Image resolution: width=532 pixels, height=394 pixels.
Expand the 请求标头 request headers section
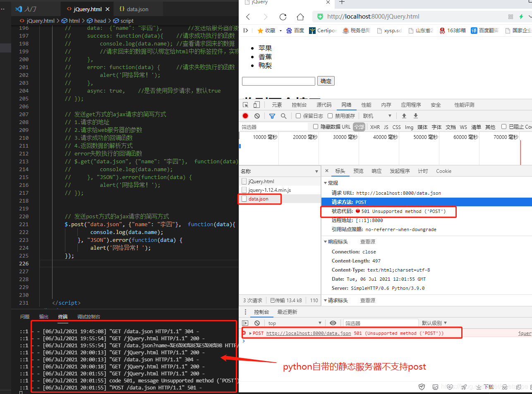[x=325, y=301]
